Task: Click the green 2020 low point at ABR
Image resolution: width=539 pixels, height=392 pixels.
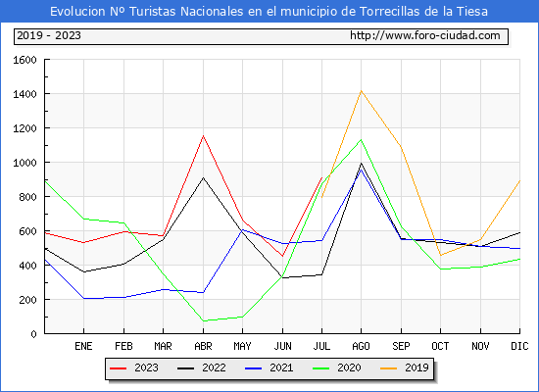Action: (x=203, y=320)
